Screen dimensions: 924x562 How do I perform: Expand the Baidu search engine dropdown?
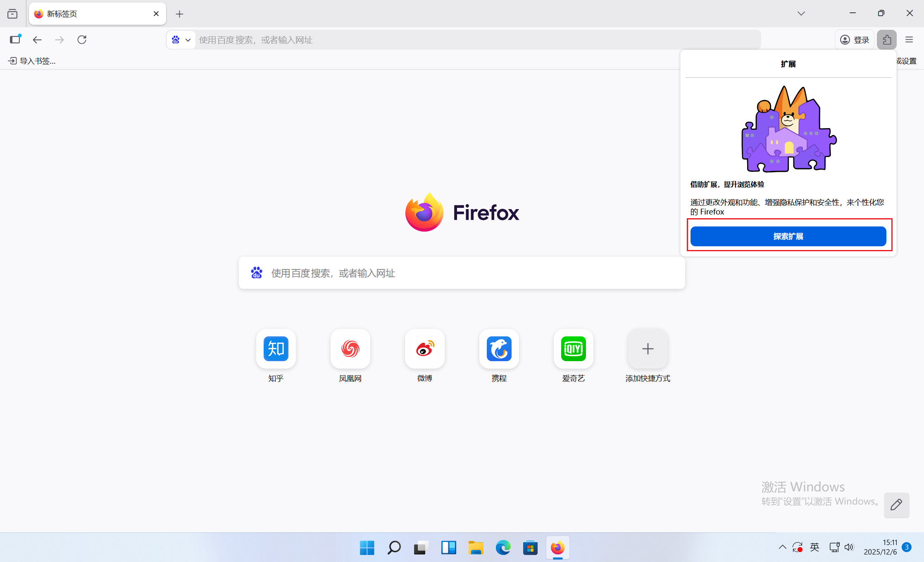coord(181,40)
